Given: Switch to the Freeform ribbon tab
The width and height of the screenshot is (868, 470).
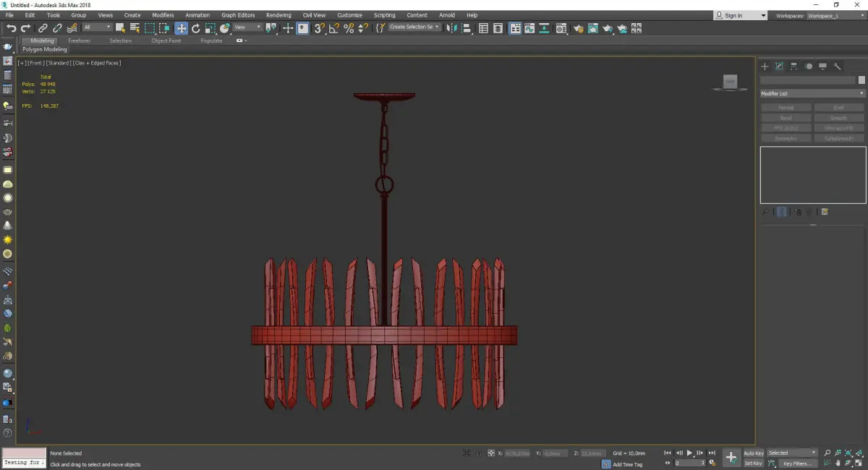Looking at the screenshot, I should click(79, 41).
